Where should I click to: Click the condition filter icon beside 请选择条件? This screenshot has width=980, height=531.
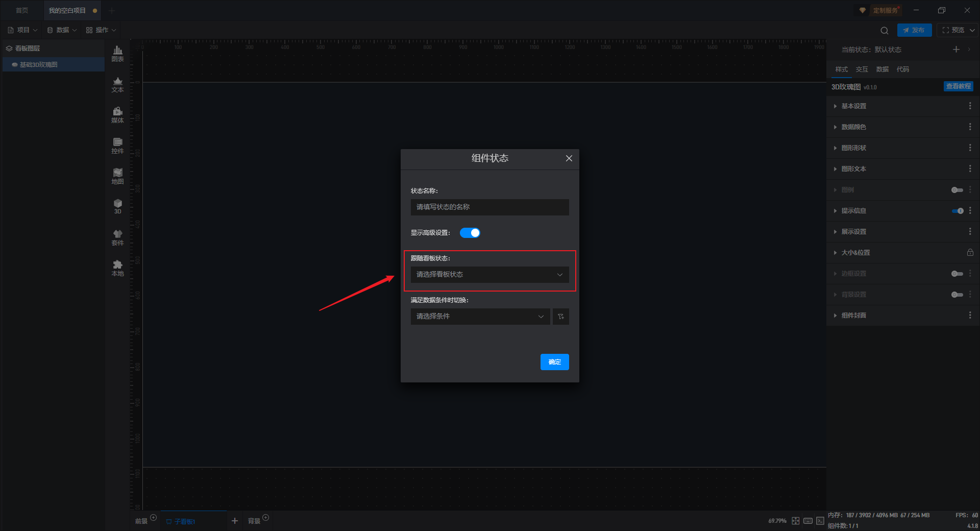click(x=561, y=317)
